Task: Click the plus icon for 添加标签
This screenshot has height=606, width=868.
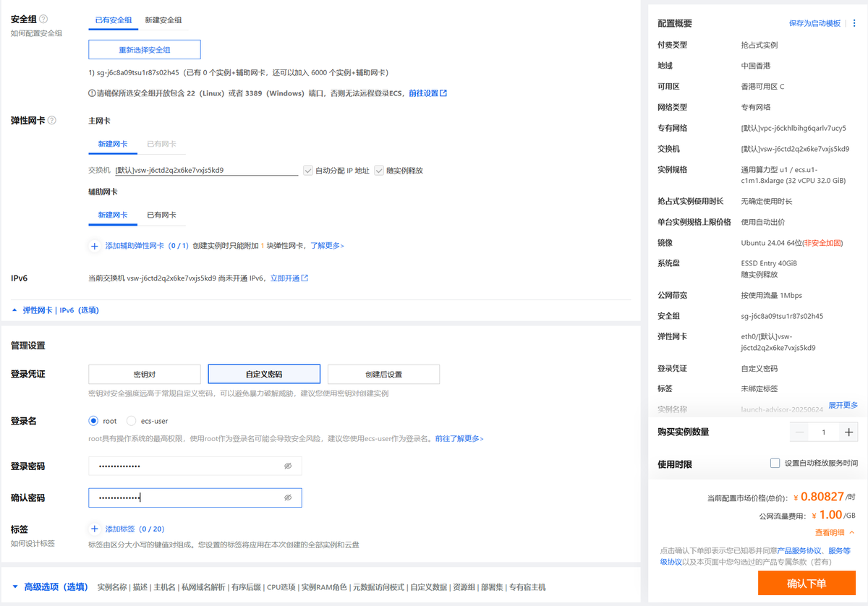Action: point(94,529)
